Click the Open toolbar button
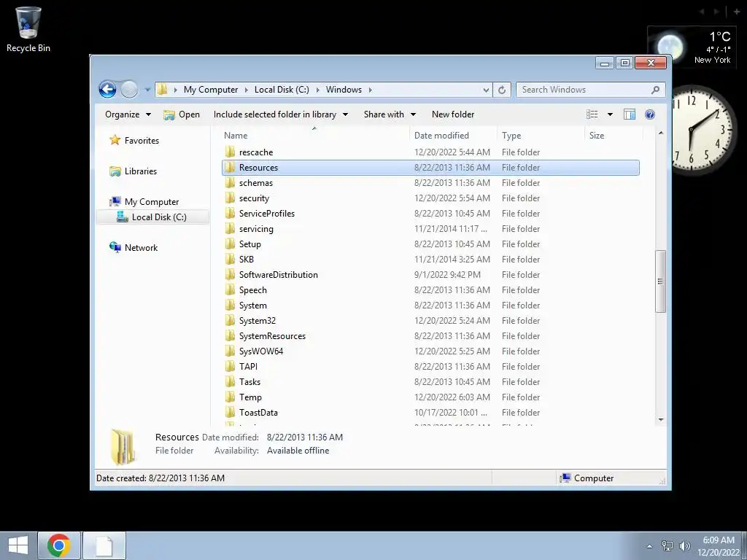Viewport: 747px width, 560px height. tap(182, 114)
